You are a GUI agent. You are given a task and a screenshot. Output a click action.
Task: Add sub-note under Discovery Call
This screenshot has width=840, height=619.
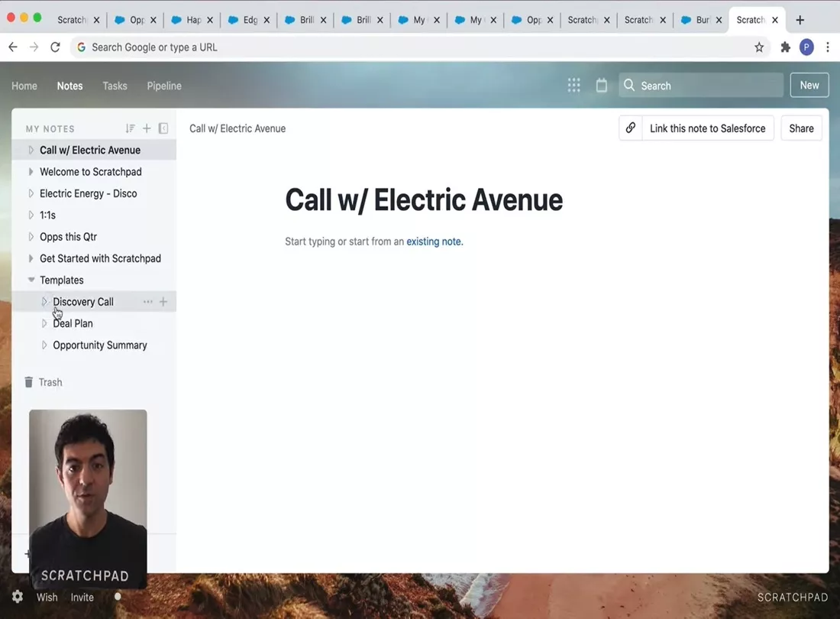[163, 302]
